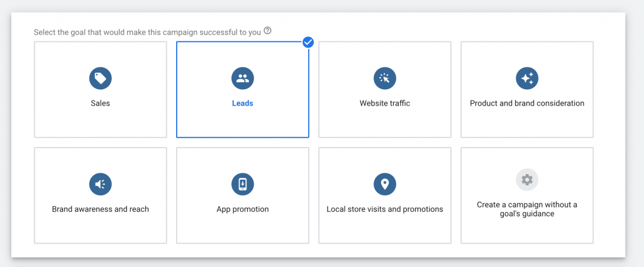
Task: Select Local store visits and promotions text
Action: click(x=385, y=209)
